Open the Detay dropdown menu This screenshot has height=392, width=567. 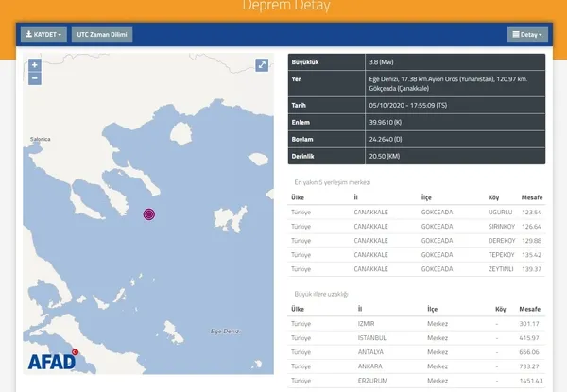tap(527, 35)
